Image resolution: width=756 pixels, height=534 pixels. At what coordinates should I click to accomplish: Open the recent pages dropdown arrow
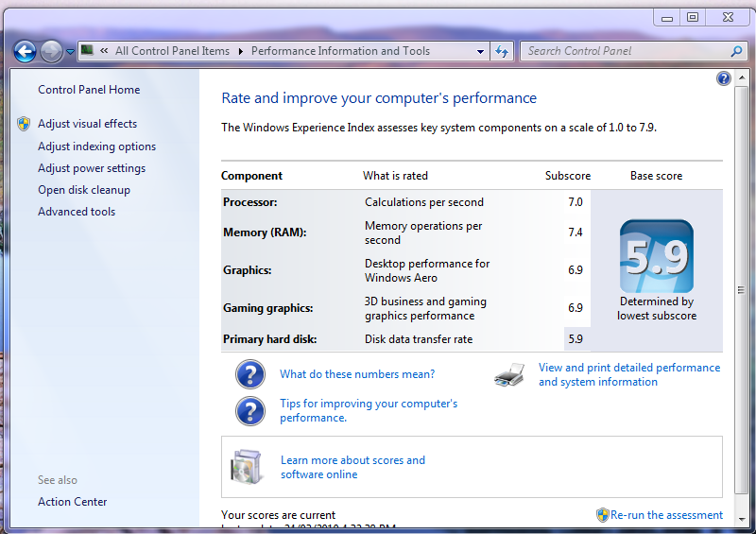(x=70, y=52)
